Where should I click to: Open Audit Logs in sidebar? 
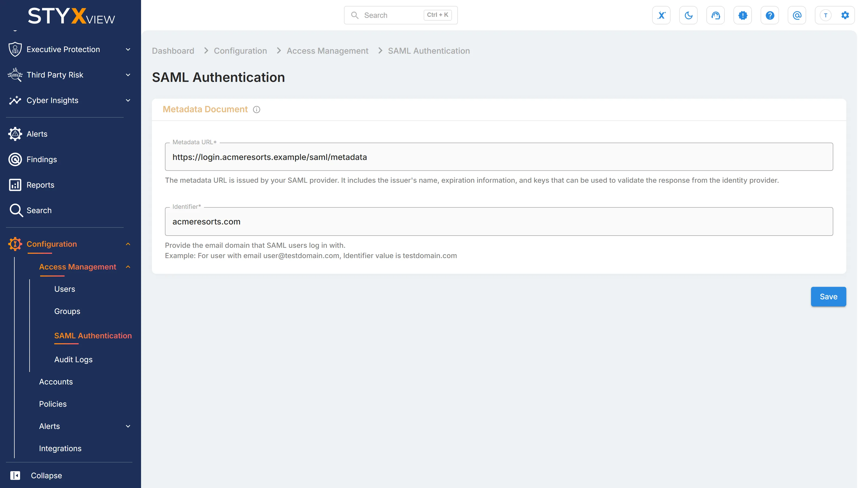(x=74, y=360)
